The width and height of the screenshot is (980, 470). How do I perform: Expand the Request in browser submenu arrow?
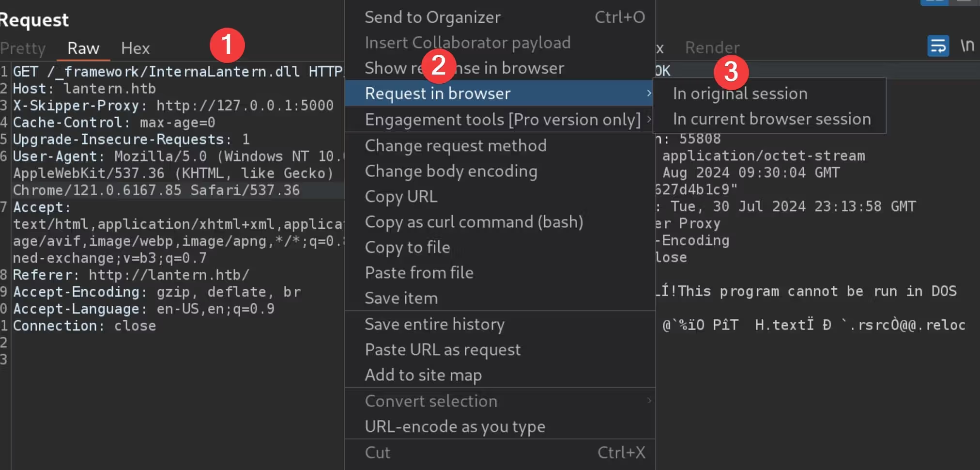pos(649,93)
